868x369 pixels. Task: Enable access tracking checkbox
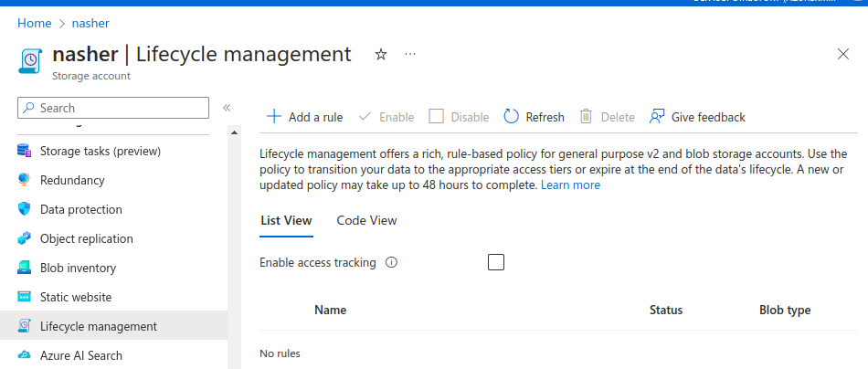pos(496,263)
